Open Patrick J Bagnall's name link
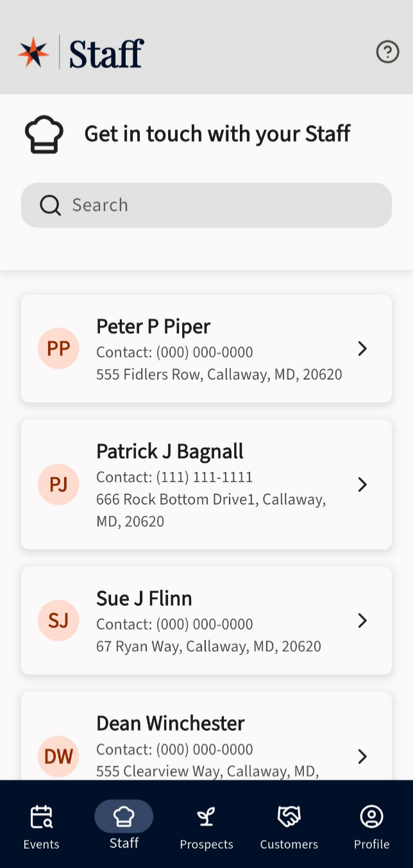Image resolution: width=413 pixels, height=868 pixels. [170, 452]
